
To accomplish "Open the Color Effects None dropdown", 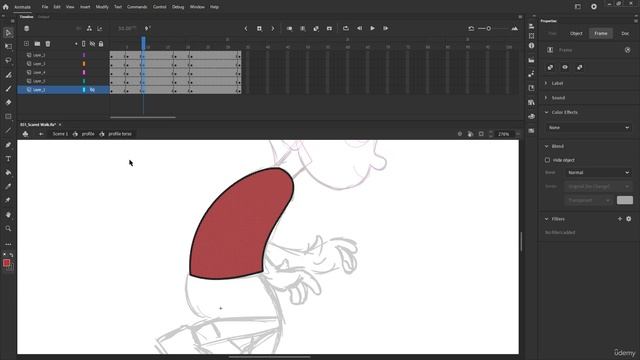I will tap(589, 128).
